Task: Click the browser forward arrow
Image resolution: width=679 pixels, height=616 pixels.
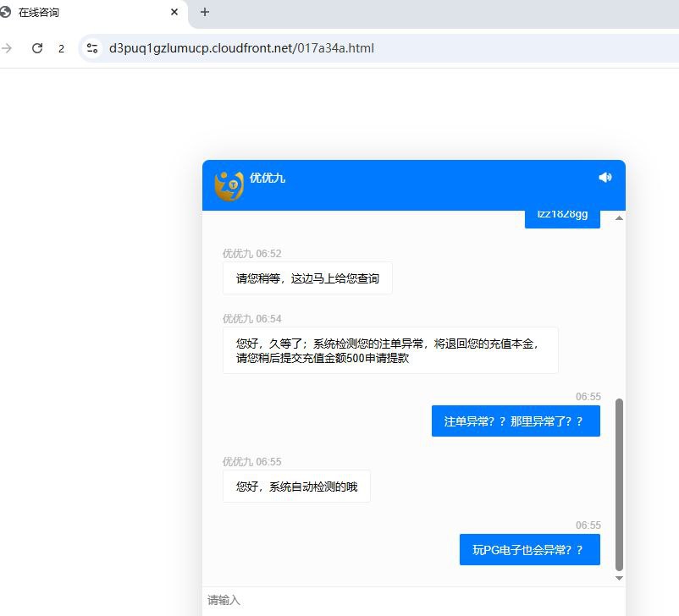Action: [8, 48]
